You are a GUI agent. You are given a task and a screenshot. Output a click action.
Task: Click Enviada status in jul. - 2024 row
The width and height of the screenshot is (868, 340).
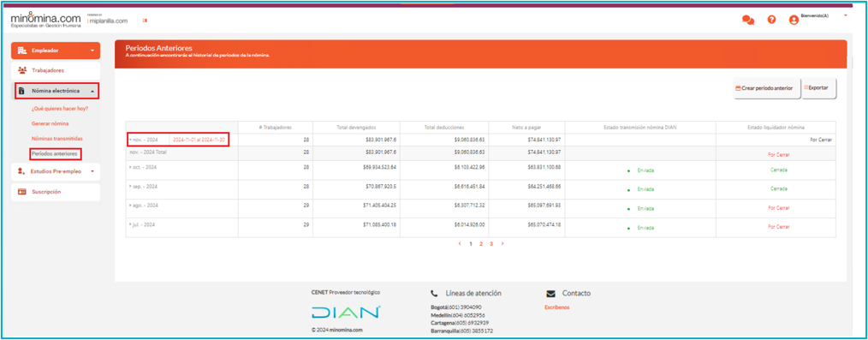pos(645,228)
